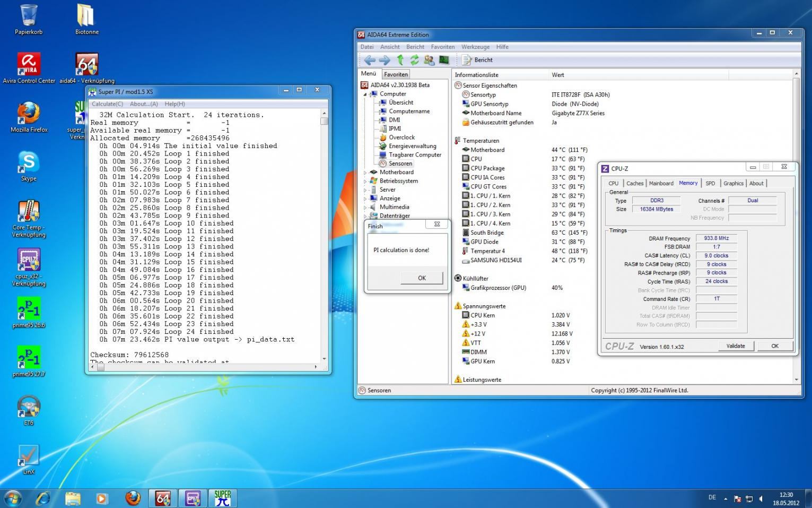Click the volume speaker tray icon
Viewport: 812px width, 508px height.
[x=761, y=498]
